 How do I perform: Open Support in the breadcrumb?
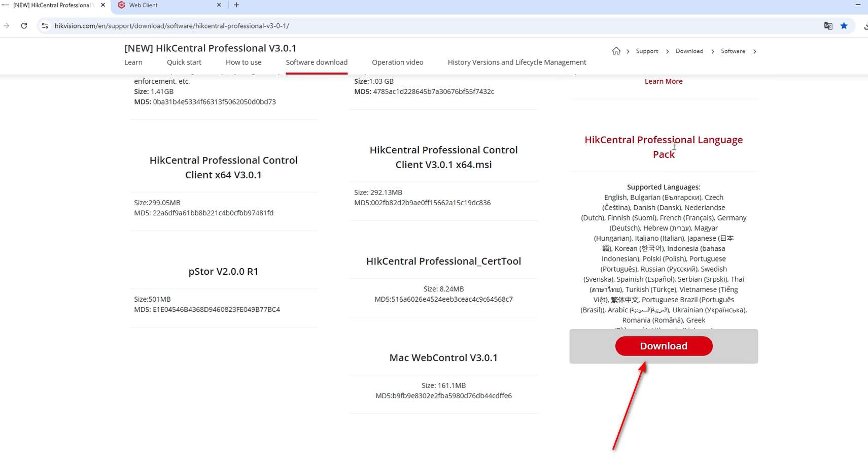pos(647,51)
